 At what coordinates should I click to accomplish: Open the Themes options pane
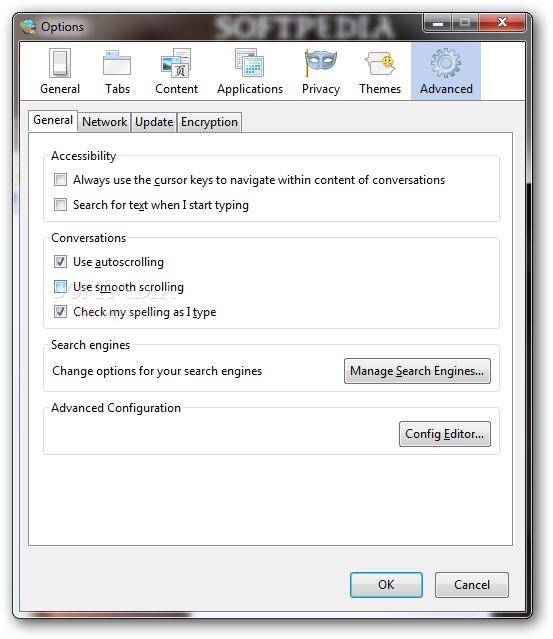[x=380, y=71]
